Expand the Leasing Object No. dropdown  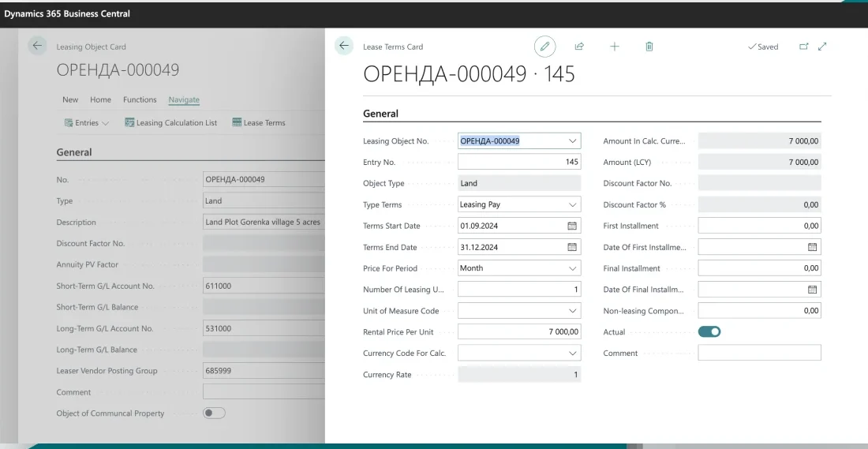click(x=572, y=141)
